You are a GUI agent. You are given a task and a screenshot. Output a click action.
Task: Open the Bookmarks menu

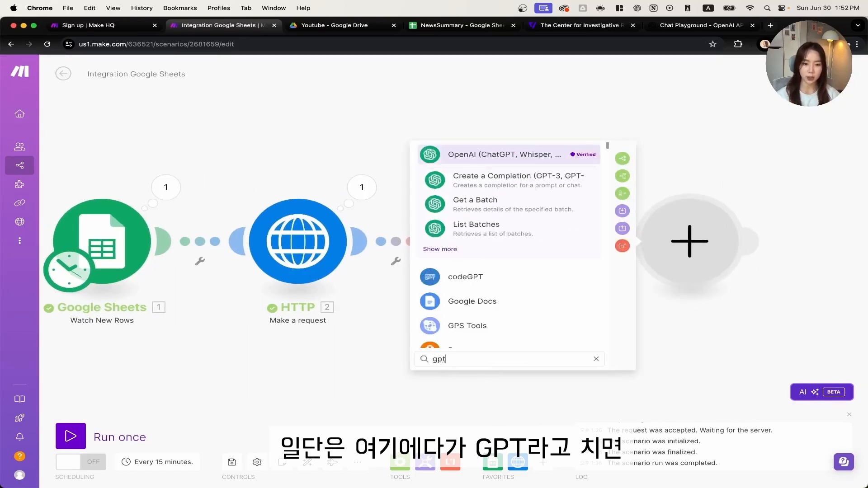pyautogui.click(x=180, y=8)
